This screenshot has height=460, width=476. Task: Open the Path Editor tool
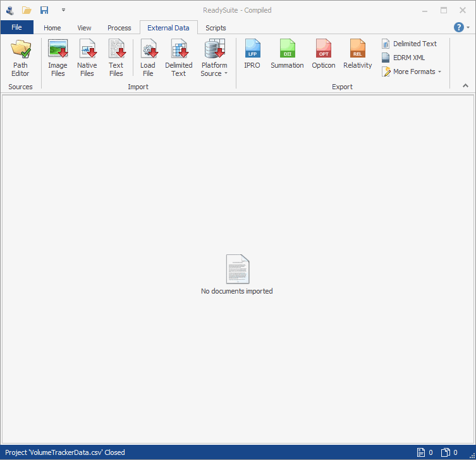20,58
